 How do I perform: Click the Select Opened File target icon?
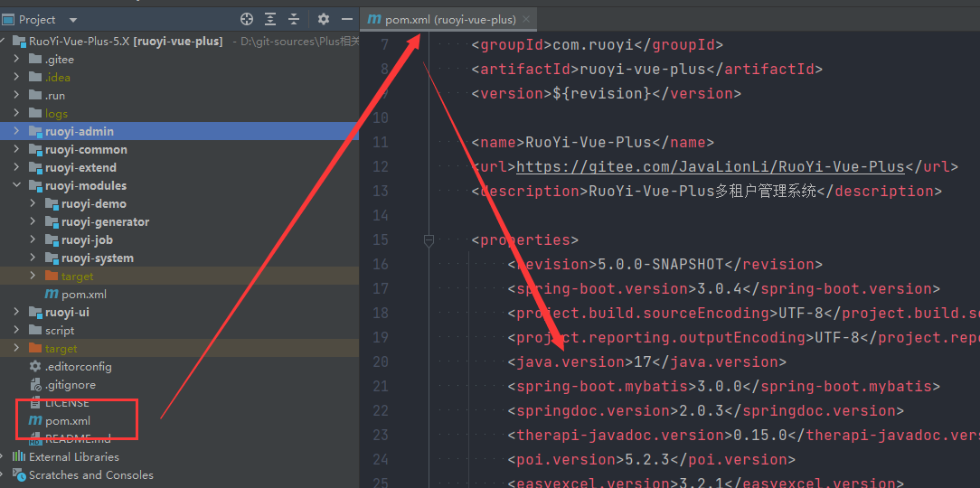point(247,19)
